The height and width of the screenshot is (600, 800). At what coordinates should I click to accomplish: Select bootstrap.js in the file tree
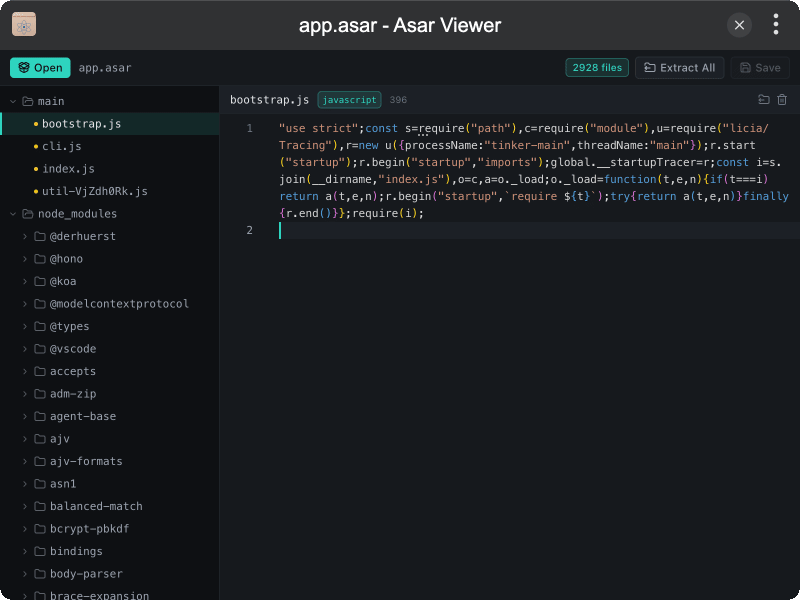[x=110, y=124]
